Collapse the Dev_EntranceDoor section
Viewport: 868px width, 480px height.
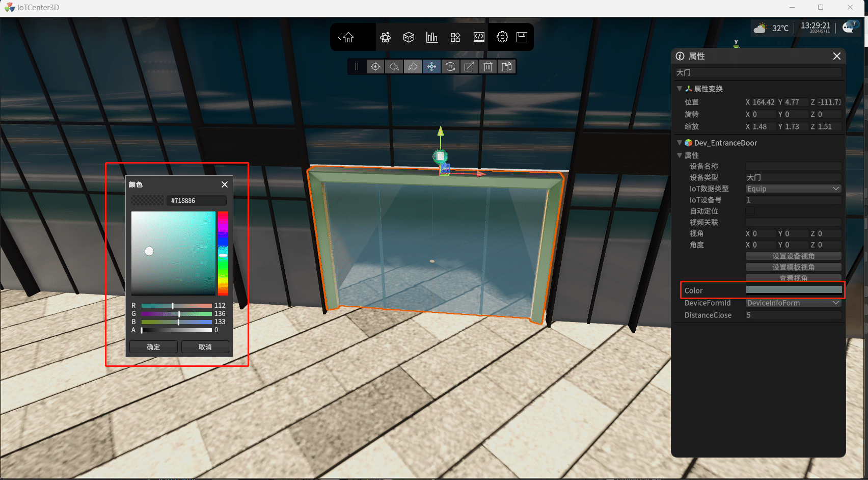pyautogui.click(x=679, y=143)
